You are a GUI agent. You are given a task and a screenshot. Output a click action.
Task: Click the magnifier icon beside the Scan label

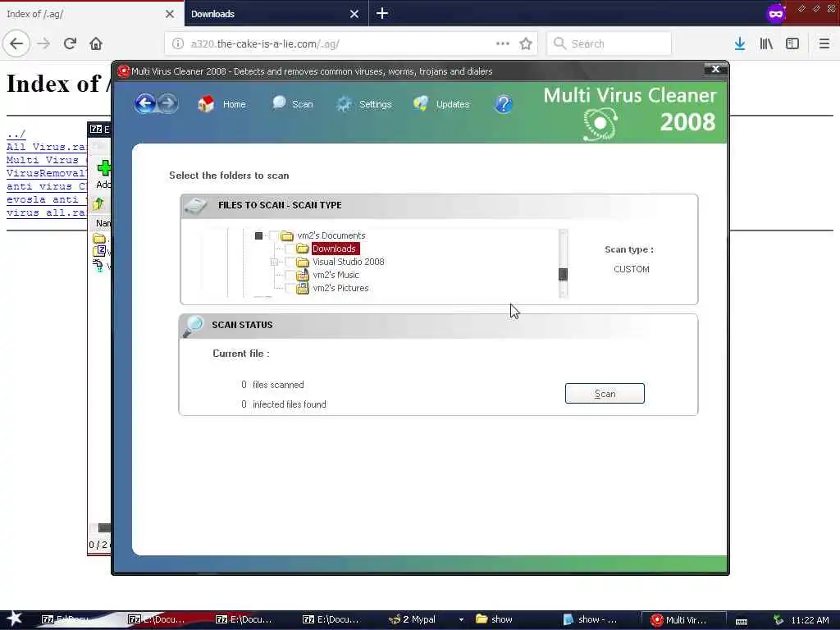pyautogui.click(x=279, y=103)
